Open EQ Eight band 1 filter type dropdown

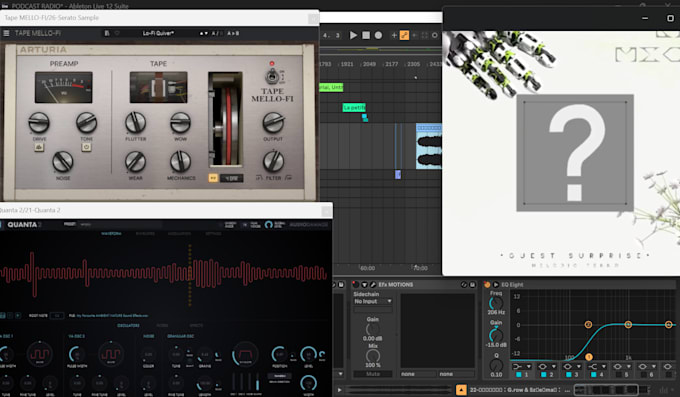[522, 367]
